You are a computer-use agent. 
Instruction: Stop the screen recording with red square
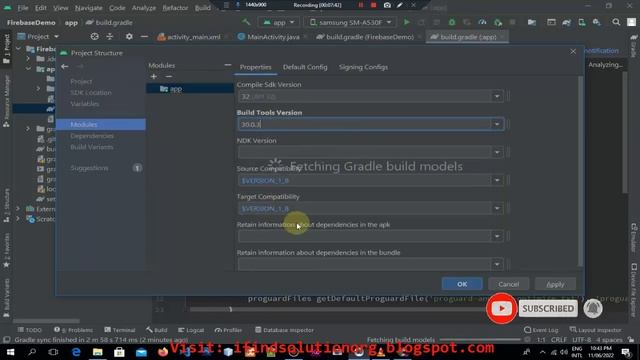pos(373,5)
